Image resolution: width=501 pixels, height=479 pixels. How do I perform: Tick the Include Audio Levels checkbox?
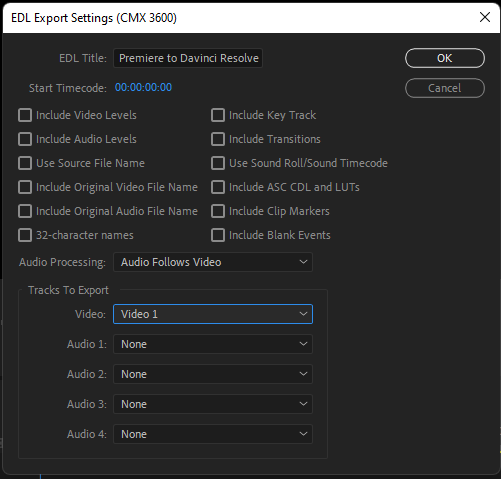pyautogui.click(x=25, y=139)
